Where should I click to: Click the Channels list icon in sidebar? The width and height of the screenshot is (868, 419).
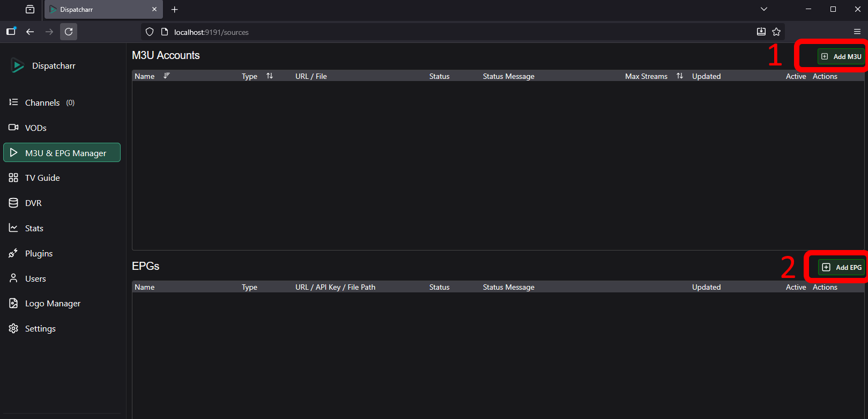pyautogui.click(x=13, y=102)
